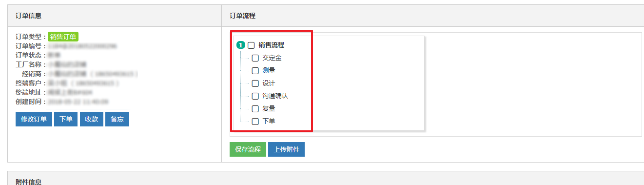
Task: Check the 下单 step checkbox
Action: click(x=255, y=122)
